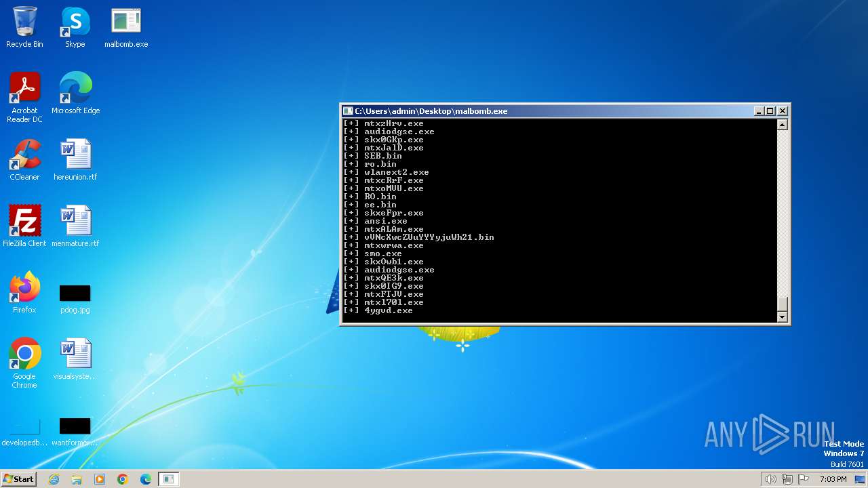Minimize the malbomb.exe console window
This screenshot has width=868, height=488.
(759, 111)
